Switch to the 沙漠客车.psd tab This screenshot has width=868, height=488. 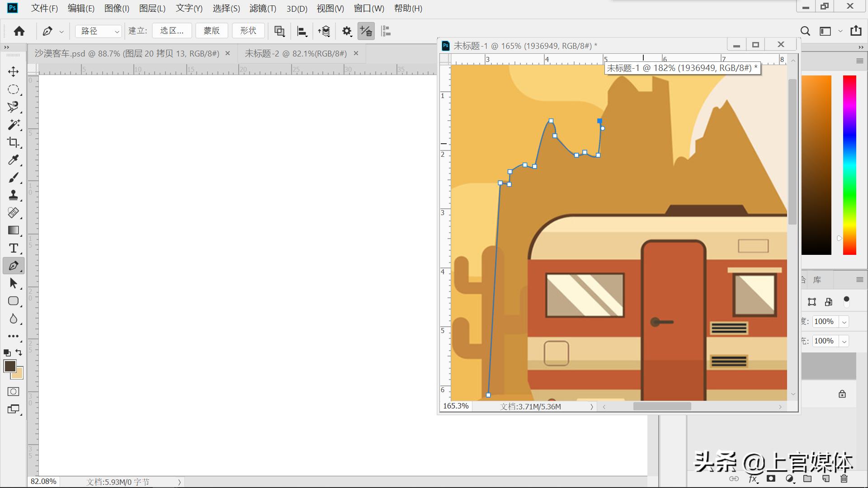(x=127, y=53)
